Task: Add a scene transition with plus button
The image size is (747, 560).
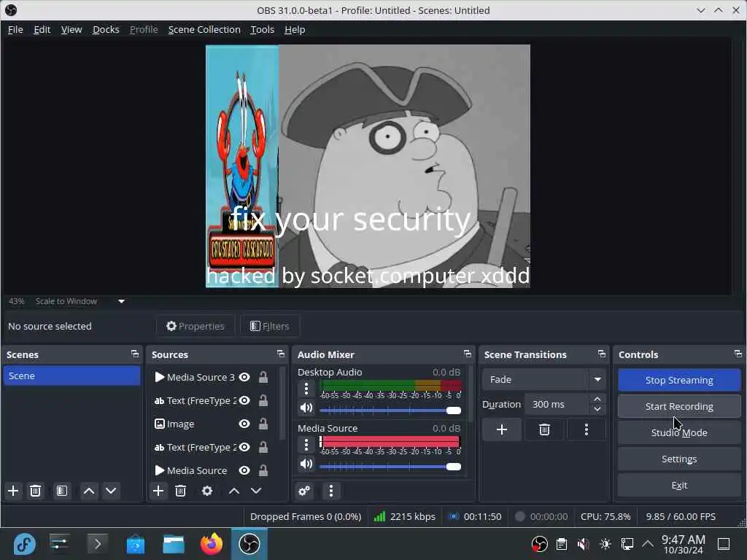Action: coord(502,430)
